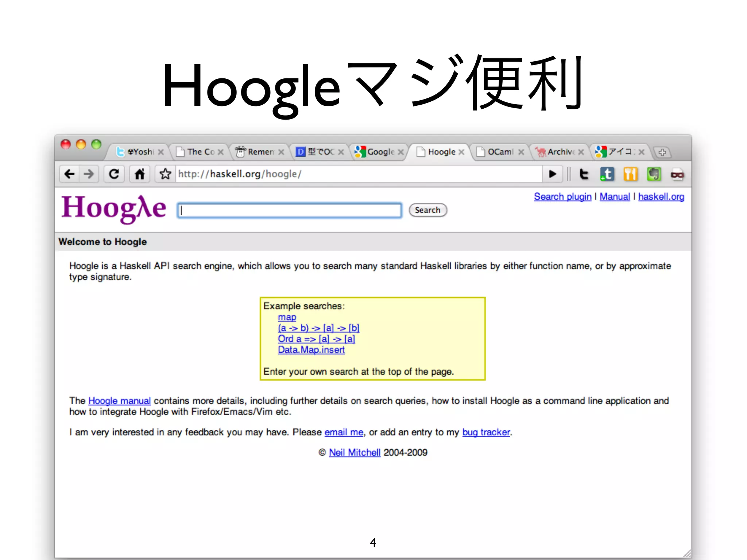Close the Hoogle tab
The height and width of the screenshot is (560, 747).
tap(461, 152)
